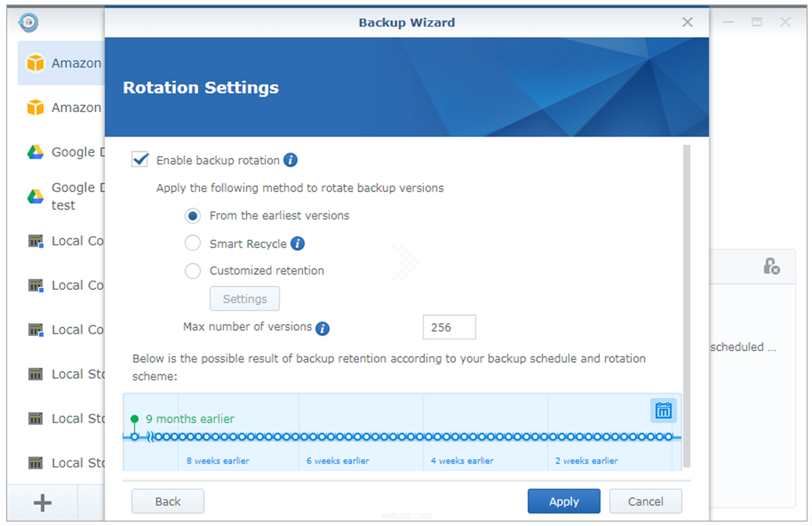Screen dimensions: 812x526
Task: Click the Smart Recycle info icon
Action: (x=297, y=244)
